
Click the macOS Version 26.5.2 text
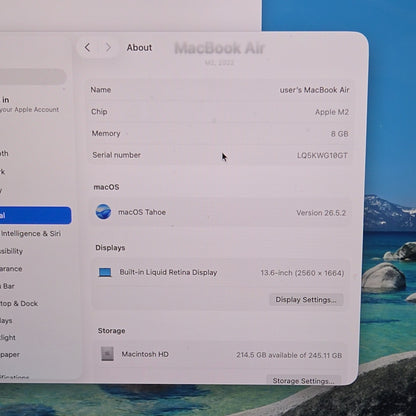pos(321,213)
